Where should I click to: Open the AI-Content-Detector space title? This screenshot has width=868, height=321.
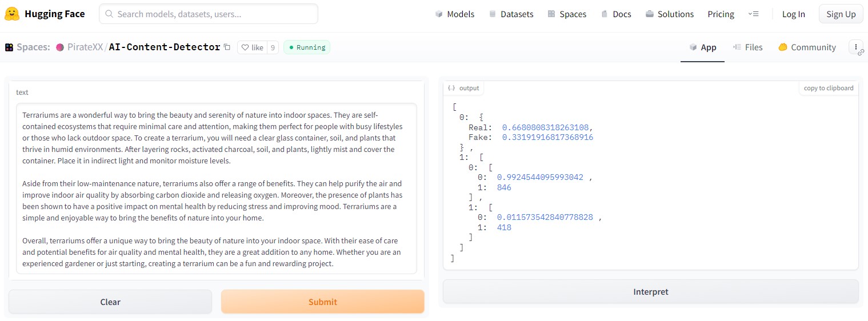[x=165, y=47]
